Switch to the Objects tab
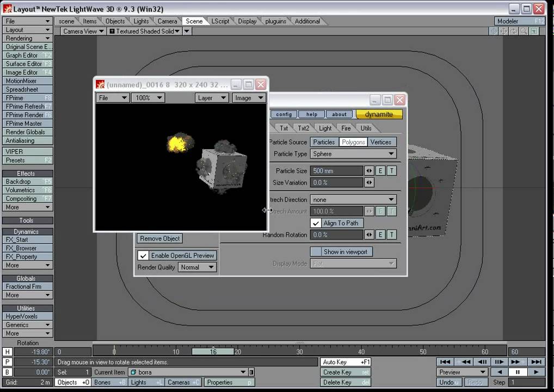This screenshot has height=392, width=554. (x=115, y=21)
